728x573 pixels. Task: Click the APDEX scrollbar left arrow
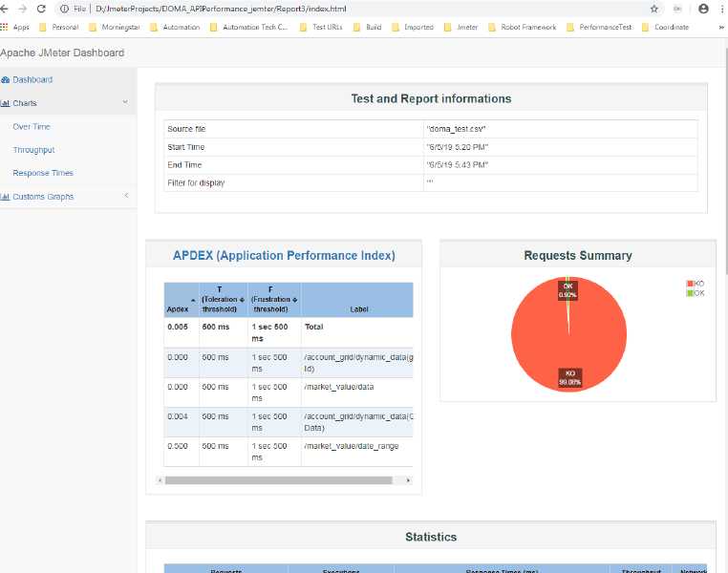160,480
